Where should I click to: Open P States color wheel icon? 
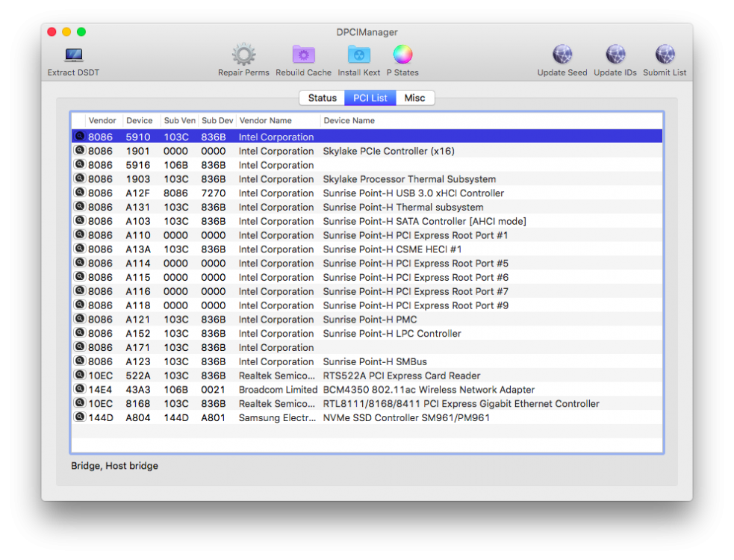pos(402,55)
